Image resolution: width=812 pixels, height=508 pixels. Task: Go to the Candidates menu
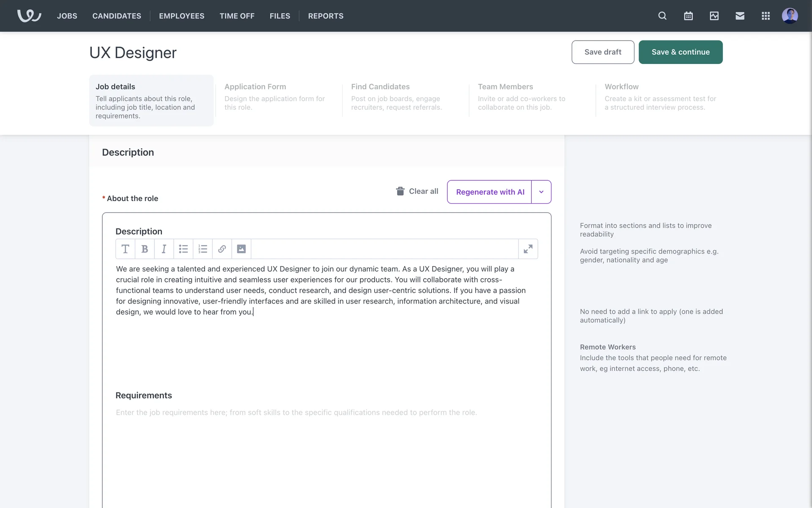click(117, 16)
